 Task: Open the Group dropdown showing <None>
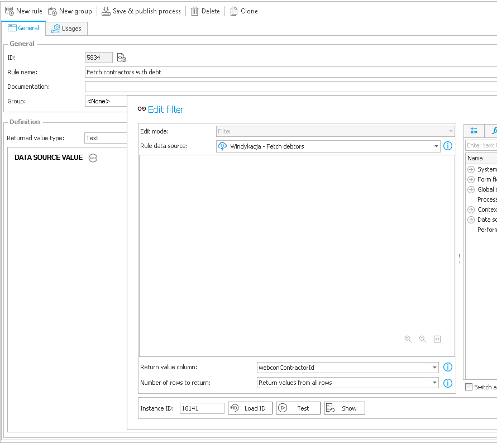coord(106,101)
